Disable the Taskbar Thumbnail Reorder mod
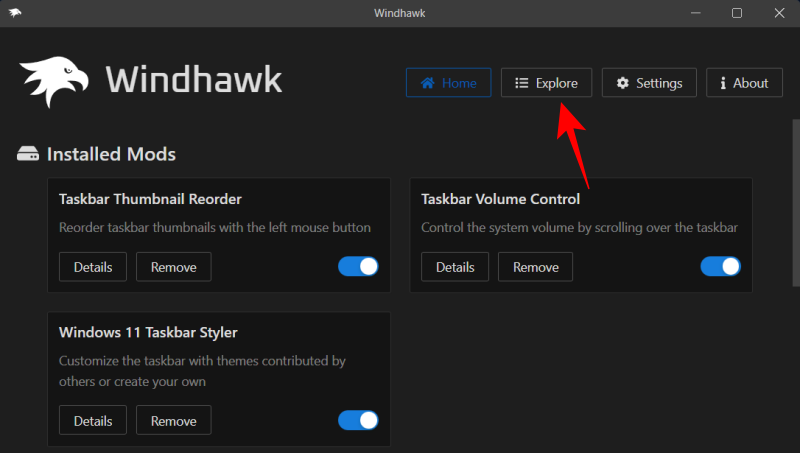800x453 pixels. (x=359, y=266)
